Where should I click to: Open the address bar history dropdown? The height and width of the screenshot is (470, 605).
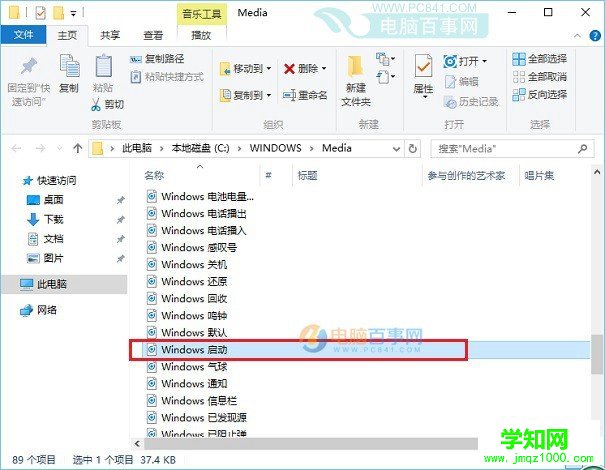pyautogui.click(x=396, y=149)
